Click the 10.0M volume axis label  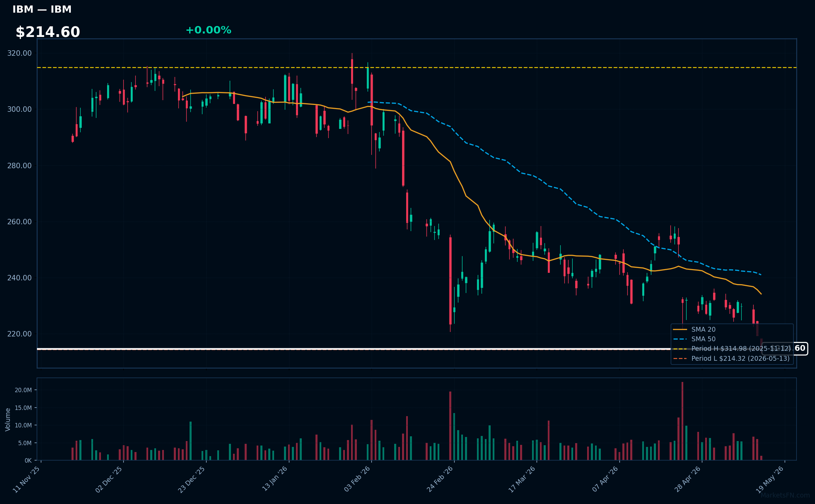23,425
